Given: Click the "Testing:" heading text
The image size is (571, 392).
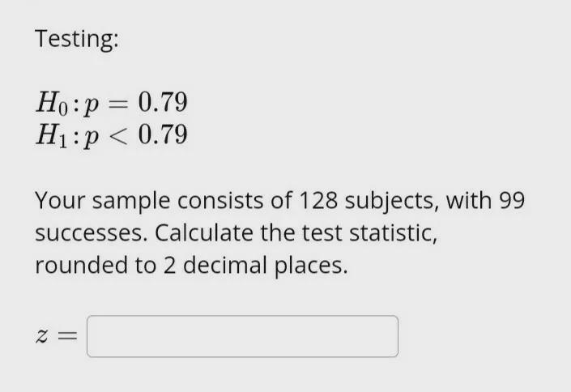Looking at the screenshot, I should click(77, 40).
